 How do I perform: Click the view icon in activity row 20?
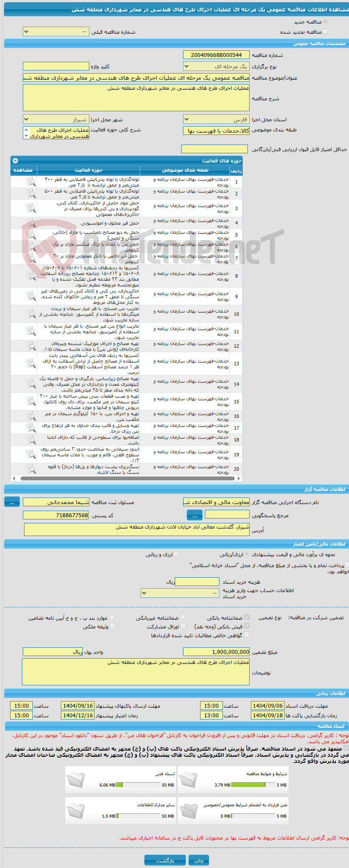(x=31, y=469)
